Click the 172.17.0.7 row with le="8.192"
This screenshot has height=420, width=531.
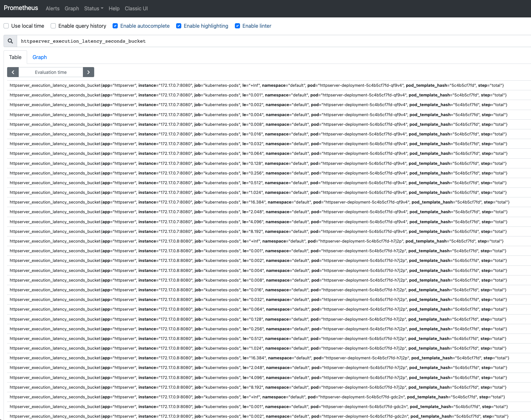click(x=269, y=232)
